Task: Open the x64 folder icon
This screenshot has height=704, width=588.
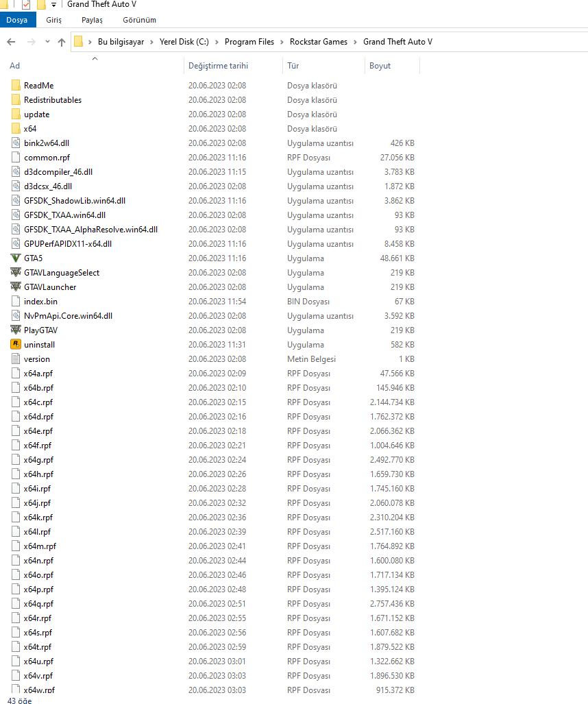Action: [x=15, y=128]
